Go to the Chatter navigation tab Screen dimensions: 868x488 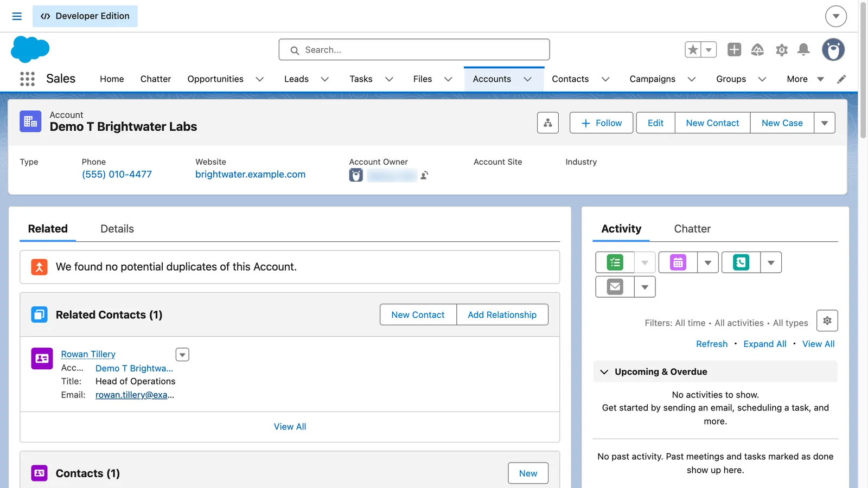(156, 79)
